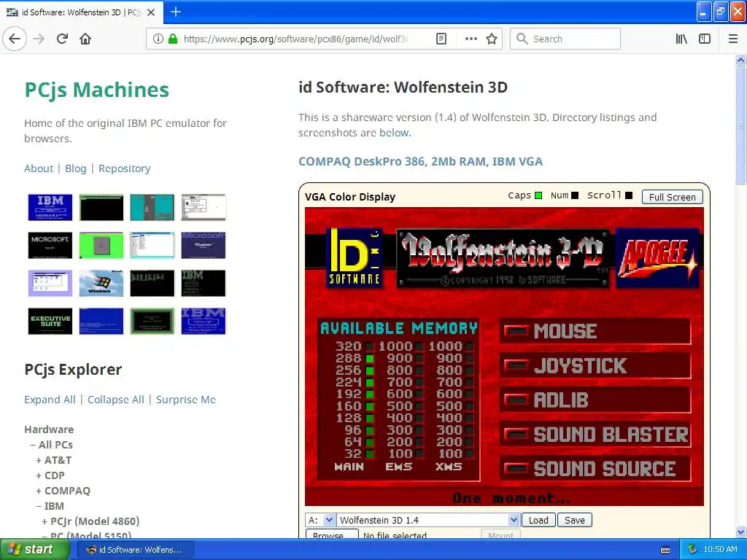The width and height of the screenshot is (747, 560).
Task: Toggle the Num lock indicator
Action: [575, 195]
